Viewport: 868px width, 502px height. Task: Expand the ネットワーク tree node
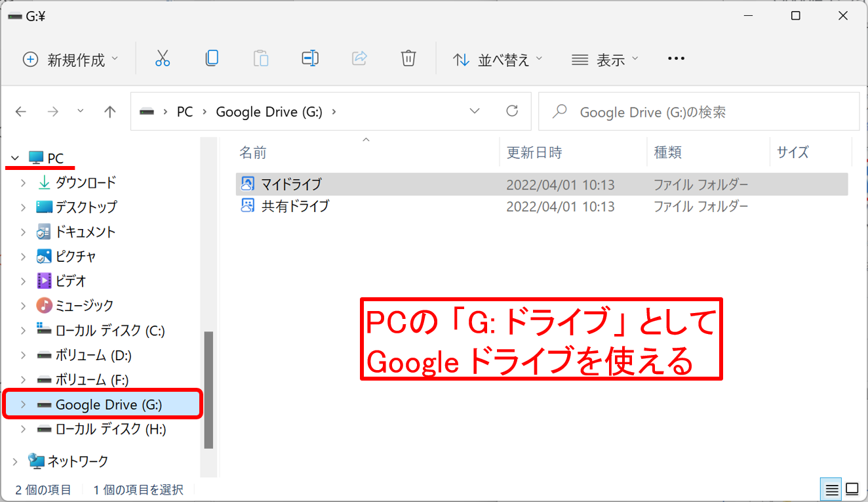point(15,461)
